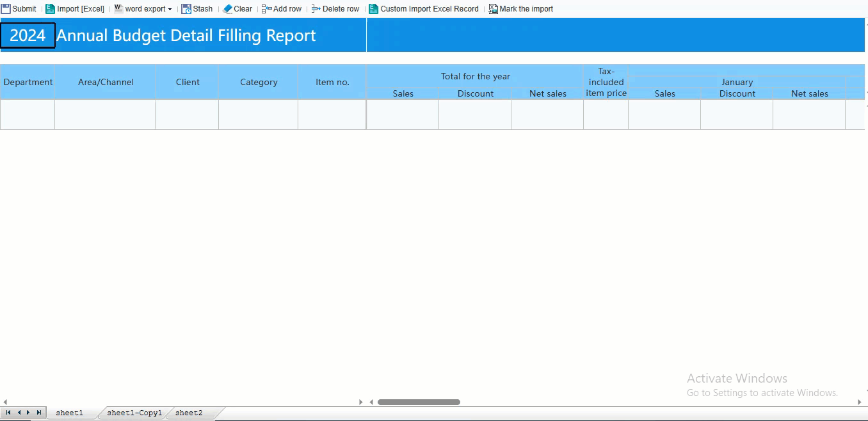Switch to the sheet1 tab
Screen dimensions: 868x421
[x=69, y=413]
